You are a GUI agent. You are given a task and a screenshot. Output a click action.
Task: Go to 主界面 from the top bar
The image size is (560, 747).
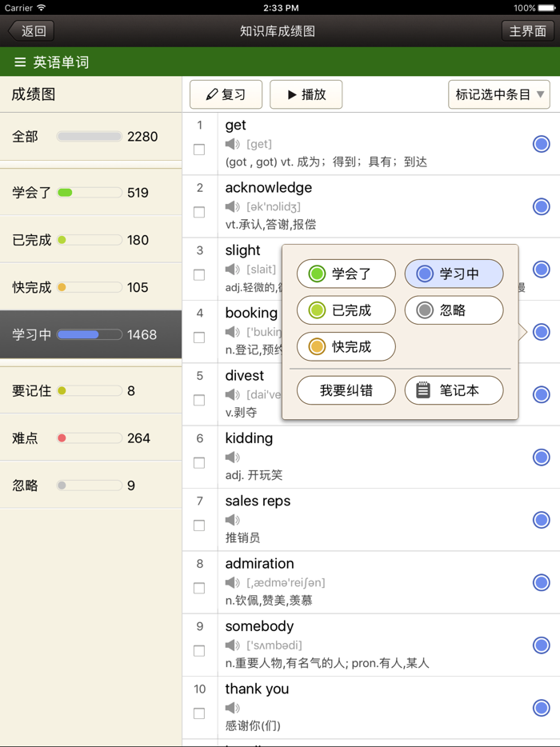click(x=527, y=32)
